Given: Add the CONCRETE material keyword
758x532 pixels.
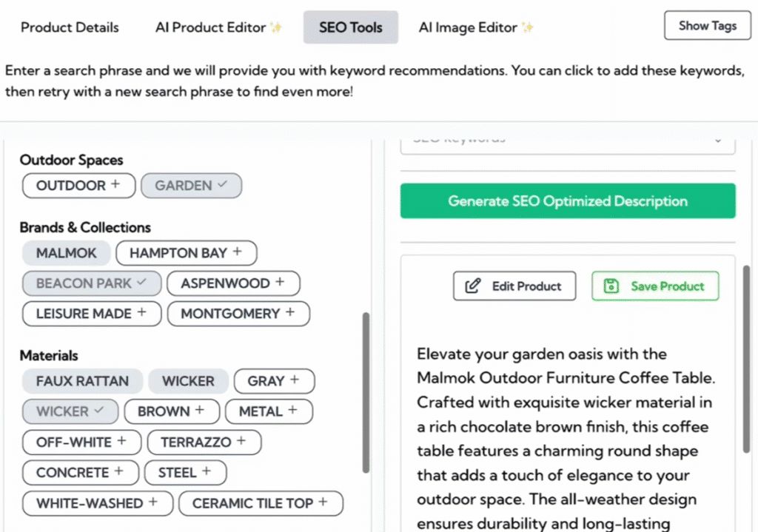Looking at the screenshot, I should click(x=81, y=473).
